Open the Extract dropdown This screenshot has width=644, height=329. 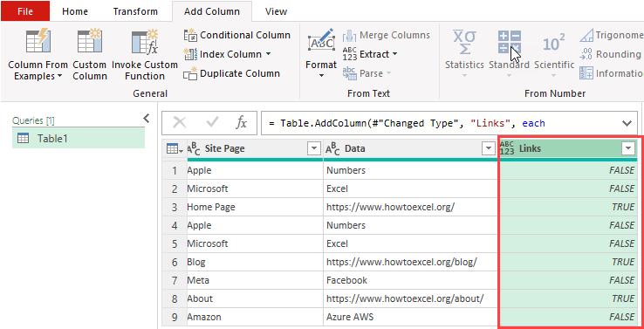[370, 54]
